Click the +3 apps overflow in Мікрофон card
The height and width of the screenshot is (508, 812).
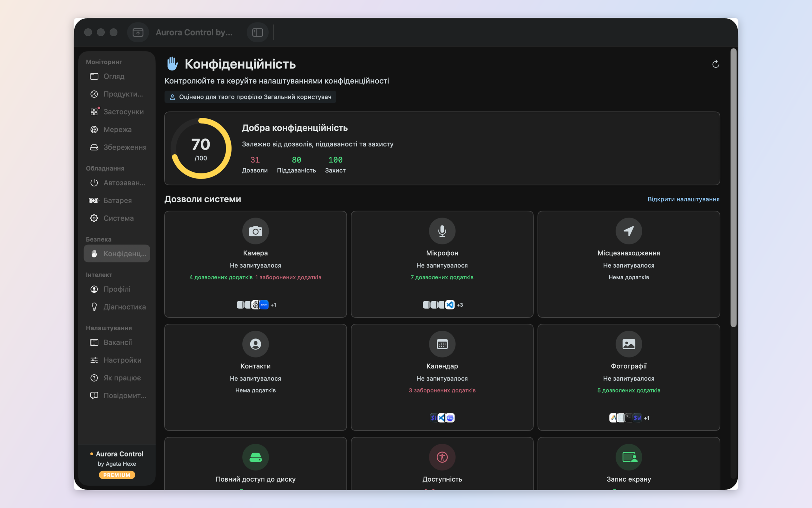[460, 305]
